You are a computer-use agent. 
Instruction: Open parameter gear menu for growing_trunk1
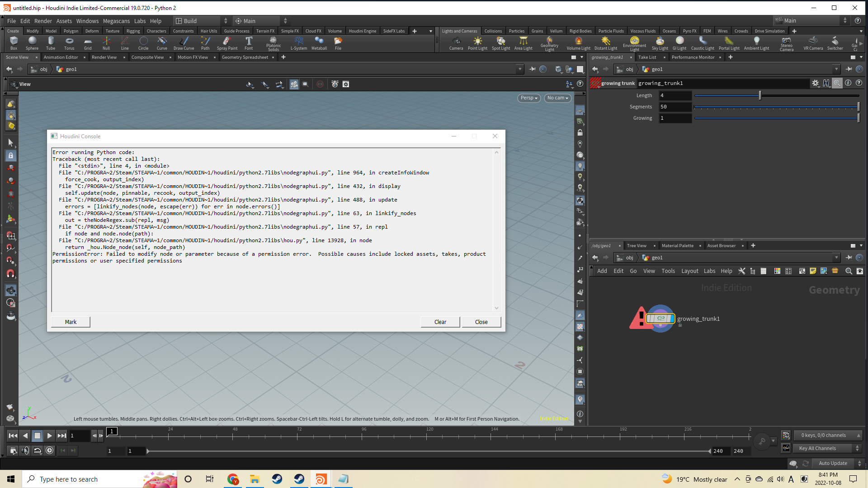815,83
